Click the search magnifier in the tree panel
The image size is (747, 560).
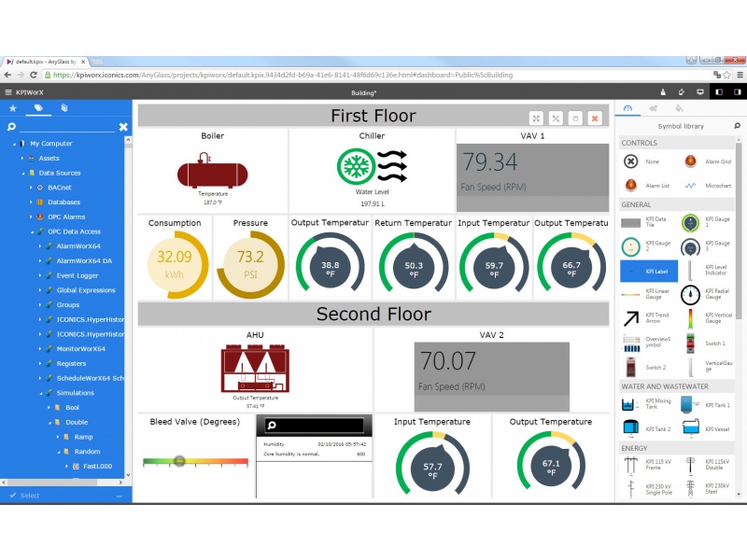tap(11, 127)
